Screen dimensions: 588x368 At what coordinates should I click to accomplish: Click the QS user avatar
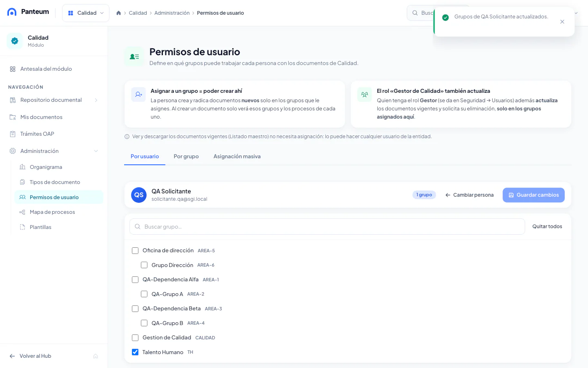[139, 195]
